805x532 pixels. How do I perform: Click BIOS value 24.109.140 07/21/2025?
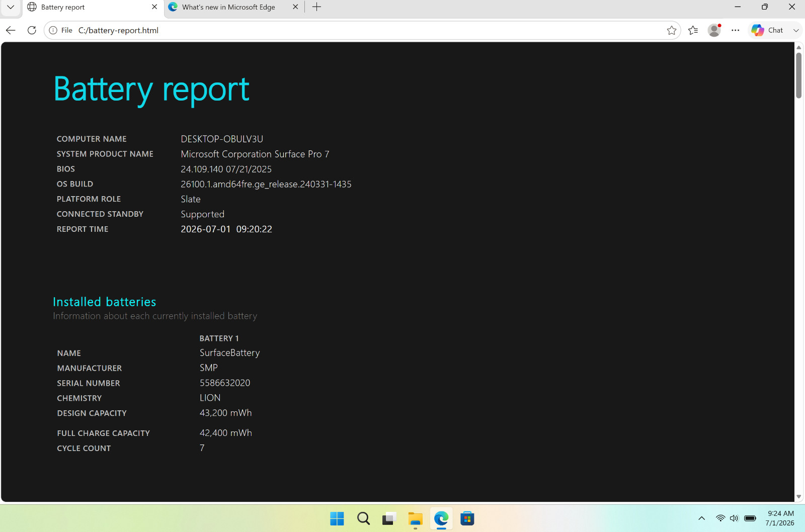click(x=226, y=169)
